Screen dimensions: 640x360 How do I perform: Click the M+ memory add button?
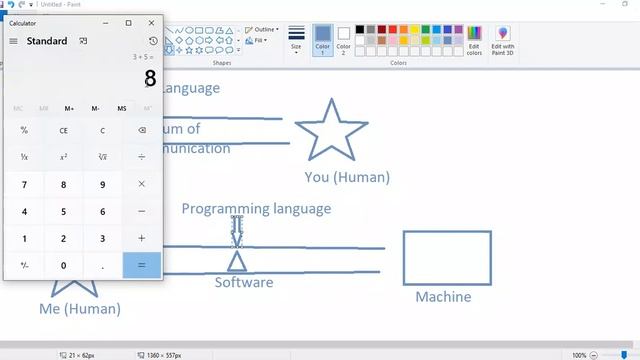(x=69, y=108)
